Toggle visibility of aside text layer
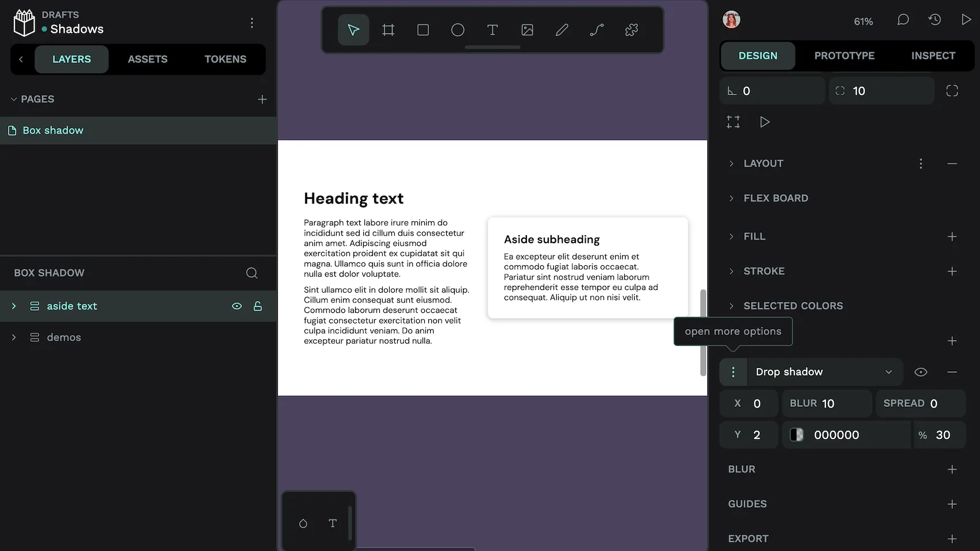Viewport: 980px width, 551px height. click(236, 306)
